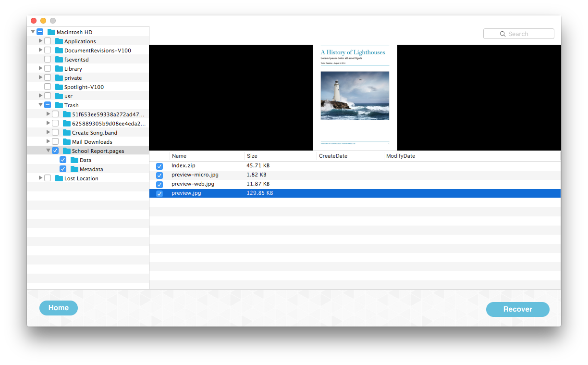Image resolution: width=588 pixels, height=365 pixels.
Task: Check the Applications checkbox
Action: pos(48,41)
